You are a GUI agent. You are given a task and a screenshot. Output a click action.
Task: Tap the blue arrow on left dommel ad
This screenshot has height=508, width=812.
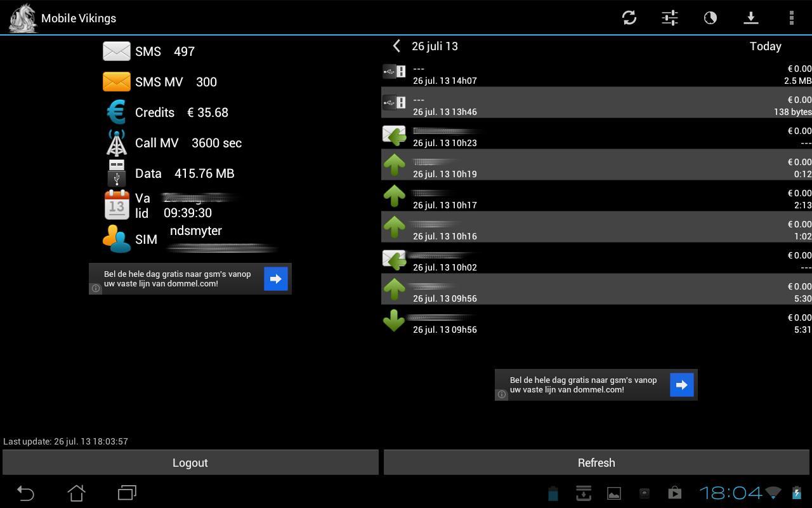(x=276, y=279)
